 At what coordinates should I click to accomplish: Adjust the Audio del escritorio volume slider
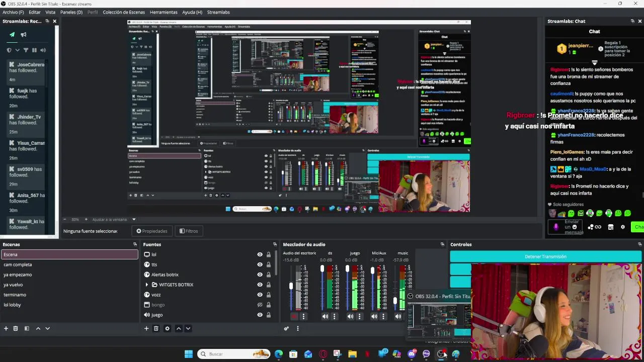coord(291,286)
